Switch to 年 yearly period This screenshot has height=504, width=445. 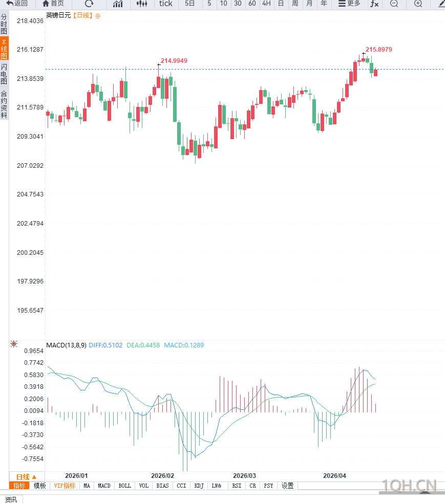(x=324, y=4)
